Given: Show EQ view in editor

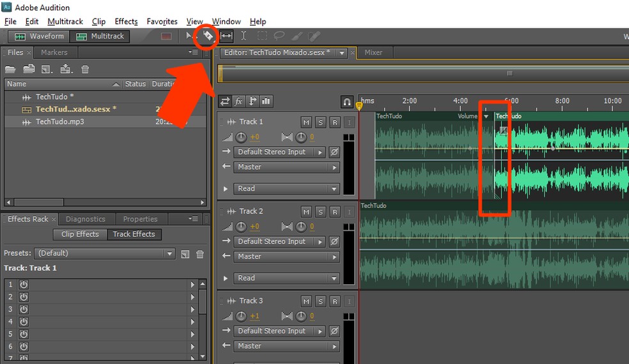Looking at the screenshot, I should (266, 102).
